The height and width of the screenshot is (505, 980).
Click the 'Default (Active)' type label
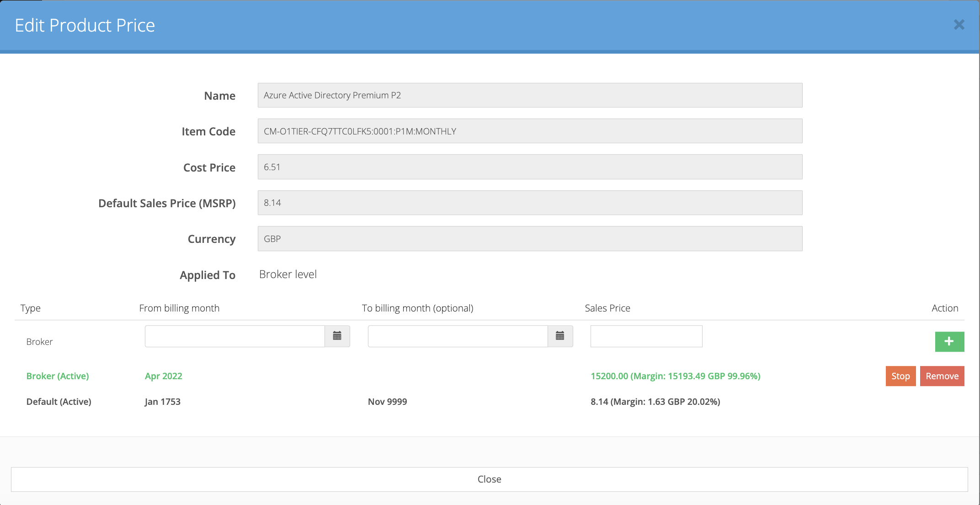[x=59, y=402]
